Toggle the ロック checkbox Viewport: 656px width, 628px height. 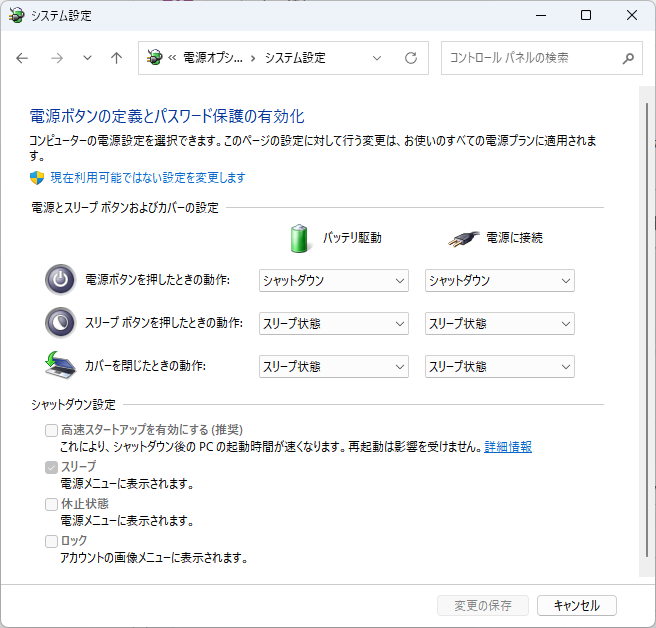click(51, 541)
